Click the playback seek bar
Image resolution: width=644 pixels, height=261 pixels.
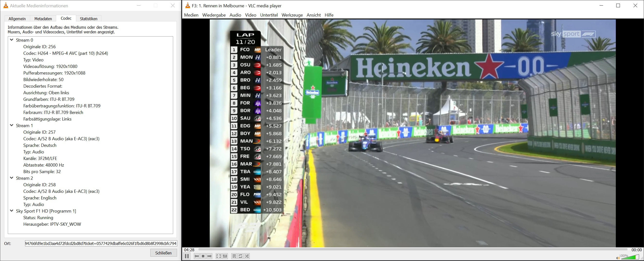pyautogui.click(x=413, y=250)
